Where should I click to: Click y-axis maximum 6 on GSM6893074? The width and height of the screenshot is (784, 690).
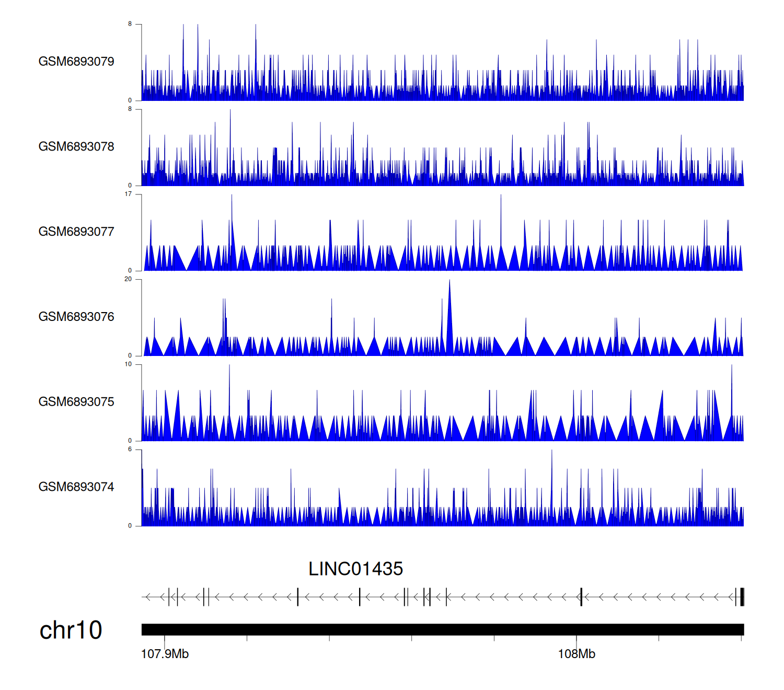click(130, 450)
